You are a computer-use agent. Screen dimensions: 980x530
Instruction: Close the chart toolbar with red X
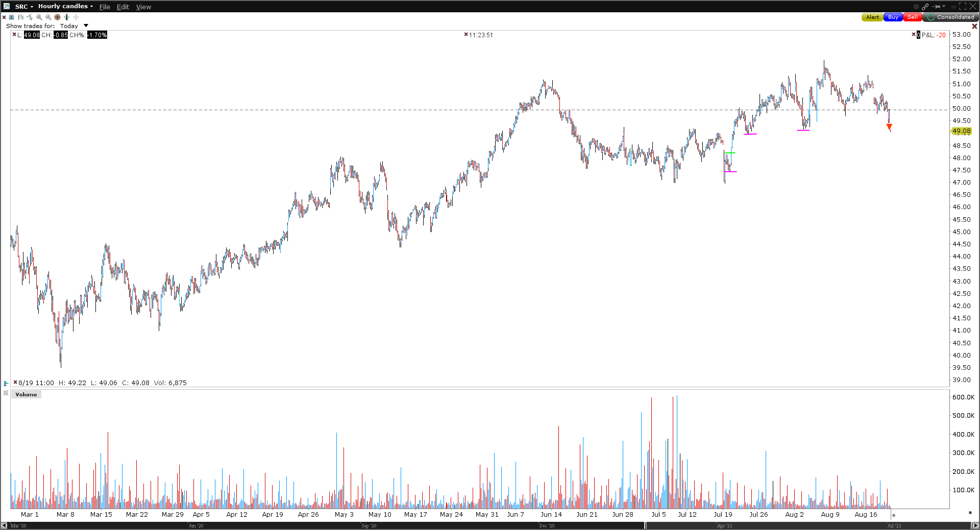click(x=4, y=17)
